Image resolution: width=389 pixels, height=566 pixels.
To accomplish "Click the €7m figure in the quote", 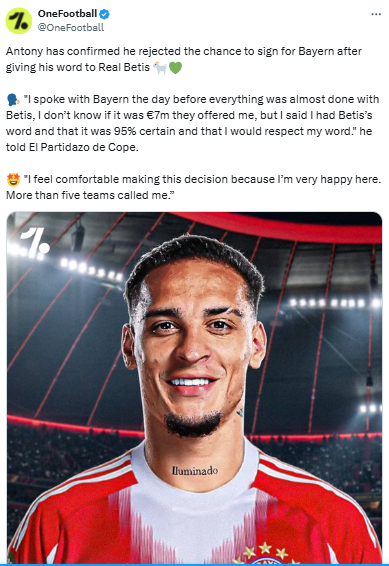I will click(158, 116).
